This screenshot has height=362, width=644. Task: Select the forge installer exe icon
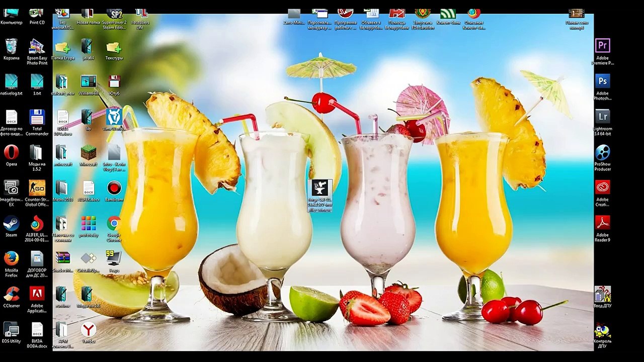pos(320,195)
